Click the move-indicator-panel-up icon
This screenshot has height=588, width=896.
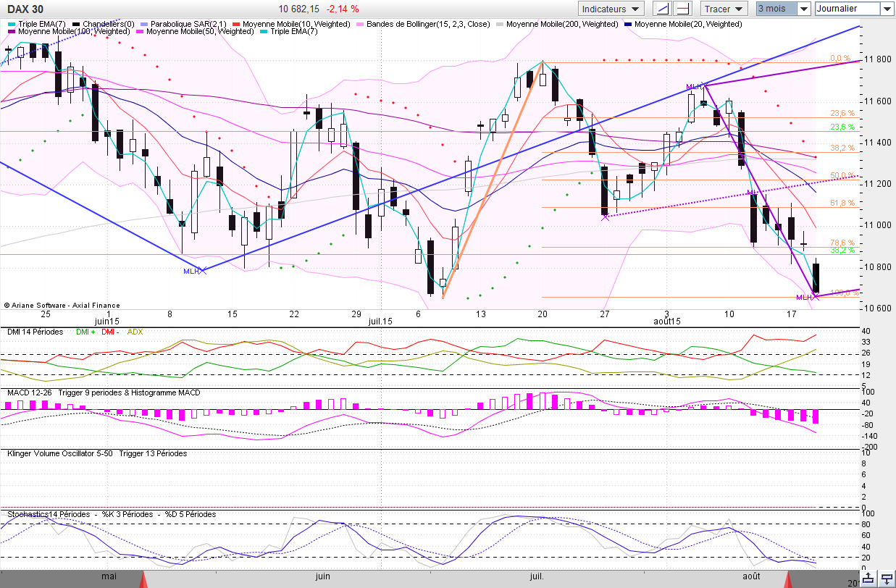tap(868, 579)
